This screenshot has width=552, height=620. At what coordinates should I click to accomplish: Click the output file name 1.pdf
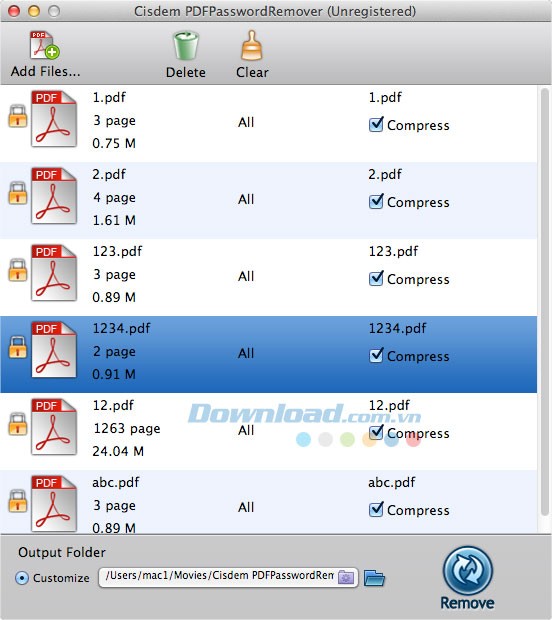pyautogui.click(x=385, y=97)
